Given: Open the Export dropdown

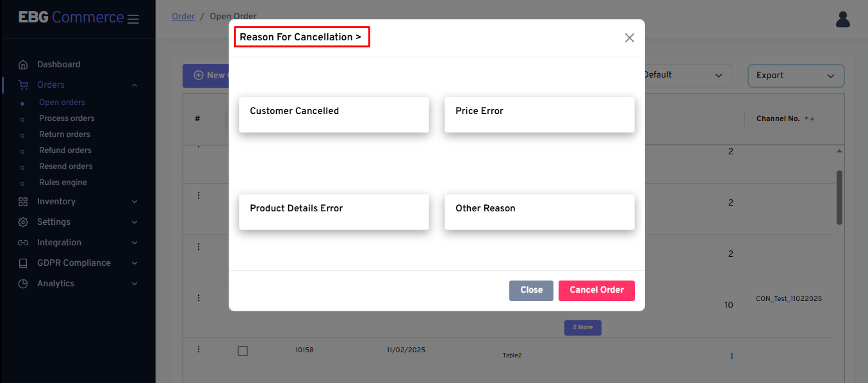Looking at the screenshot, I should (796, 76).
